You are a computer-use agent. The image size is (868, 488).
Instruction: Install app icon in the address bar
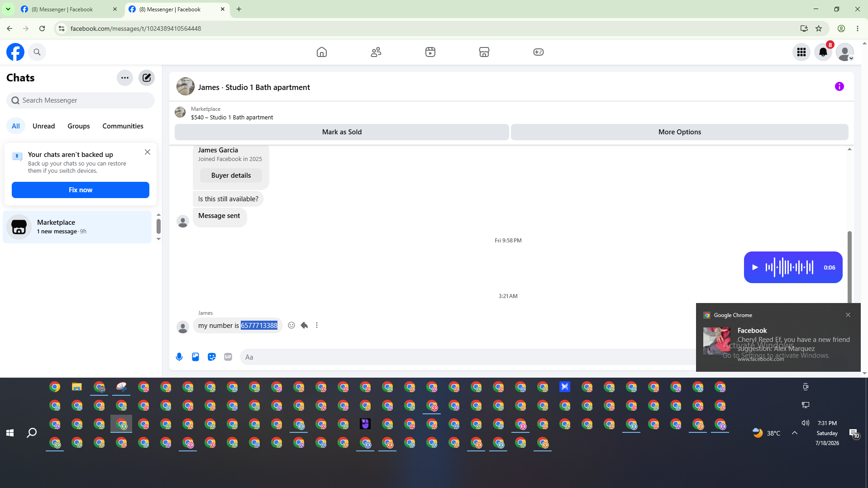tap(804, 28)
